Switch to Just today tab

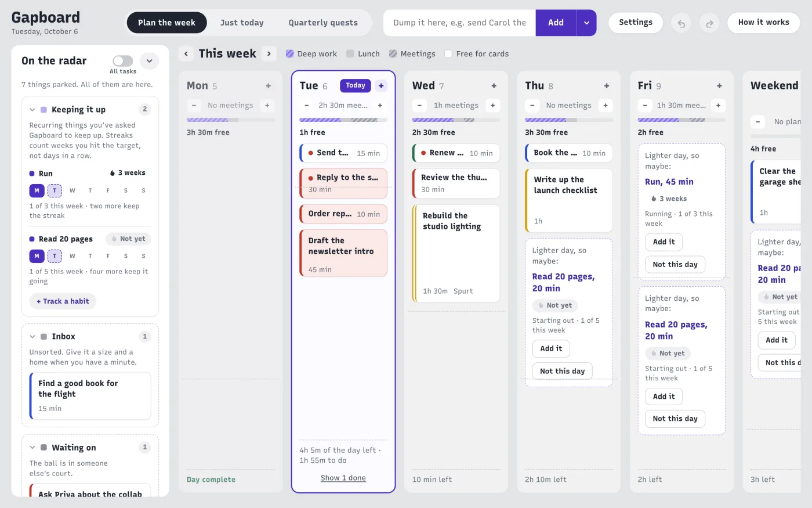242,23
